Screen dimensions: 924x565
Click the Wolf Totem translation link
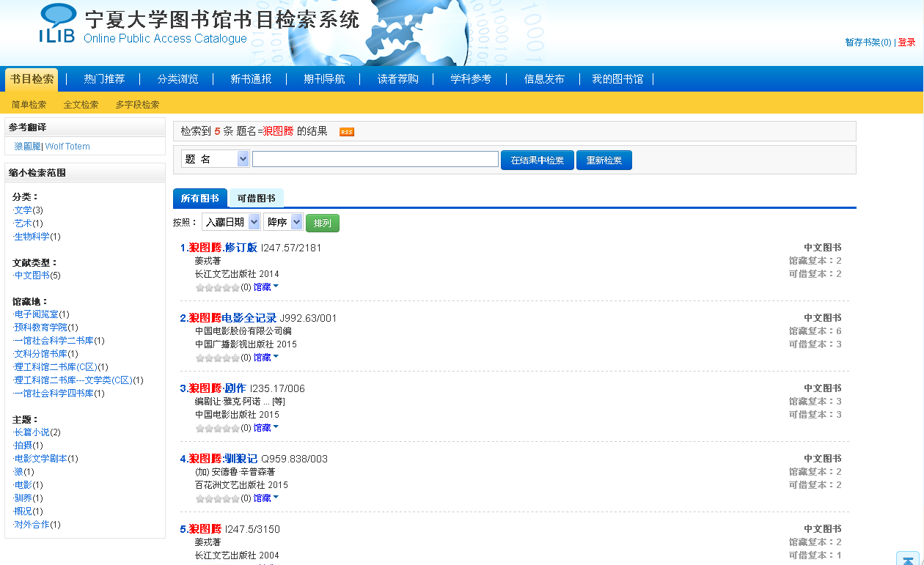click(x=67, y=147)
